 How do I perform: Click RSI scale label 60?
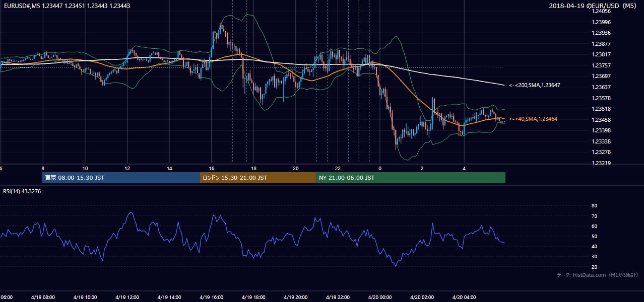click(594, 226)
